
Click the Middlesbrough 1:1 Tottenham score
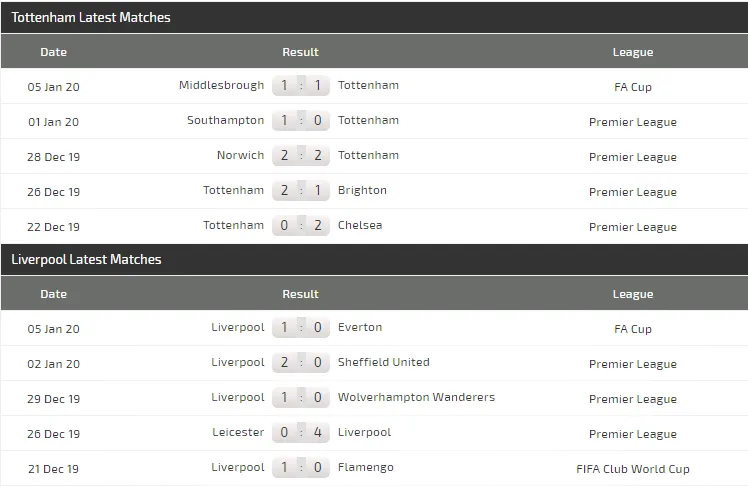tap(301, 86)
